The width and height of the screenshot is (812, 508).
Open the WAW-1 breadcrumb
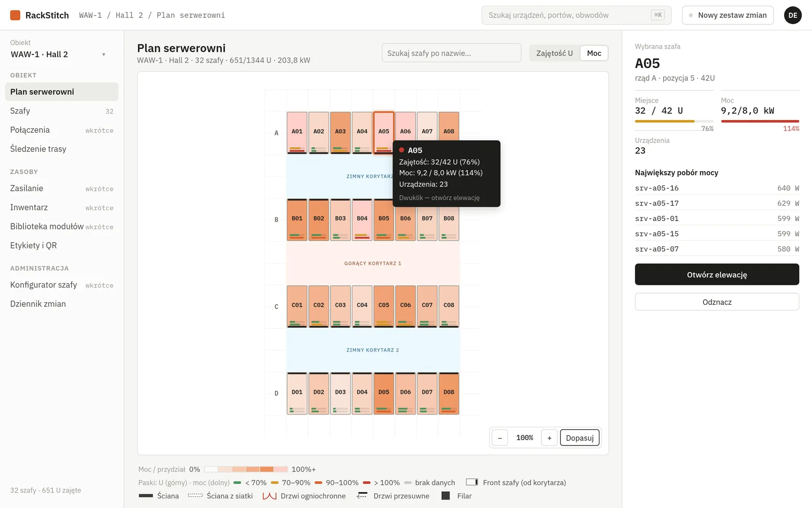(x=90, y=15)
